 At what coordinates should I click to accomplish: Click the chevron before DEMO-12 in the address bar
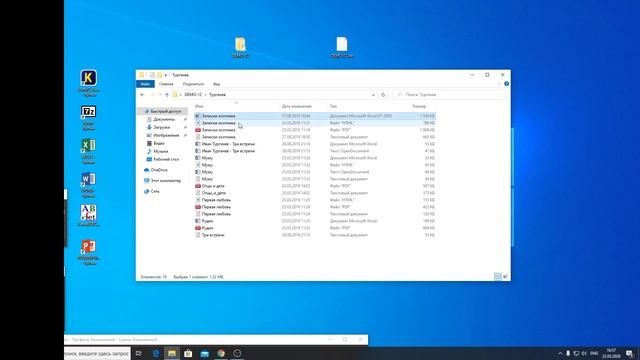point(181,95)
